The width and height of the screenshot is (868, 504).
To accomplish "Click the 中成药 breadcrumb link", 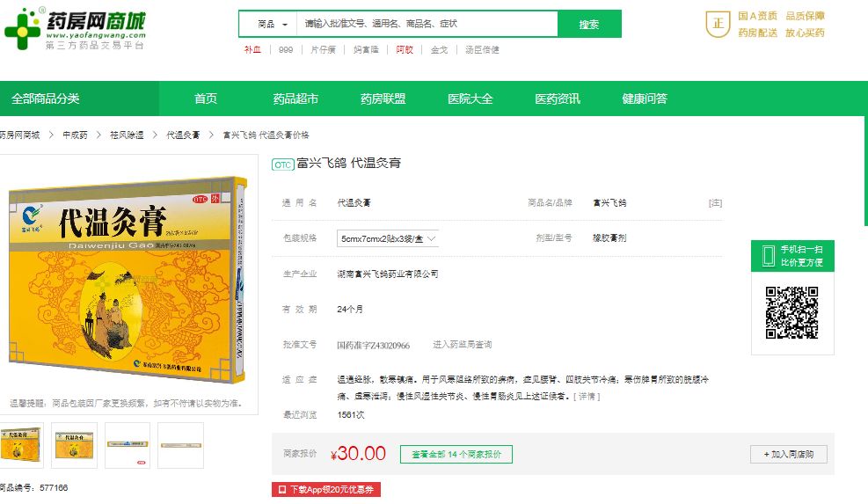I will 75,135.
